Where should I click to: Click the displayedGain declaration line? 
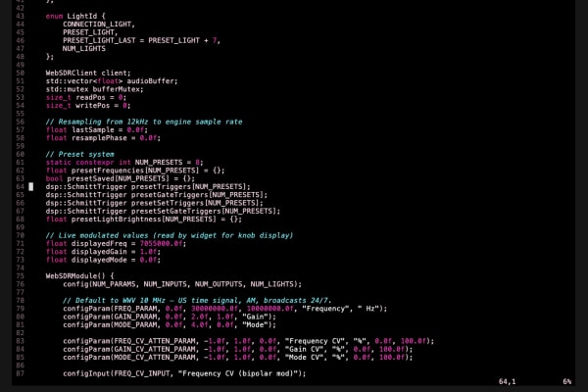pyautogui.click(x=103, y=252)
